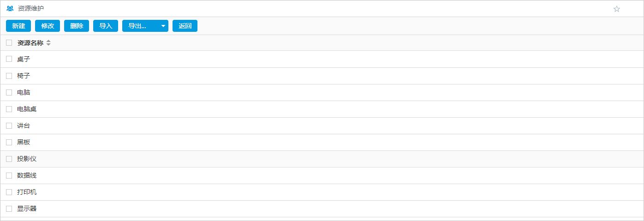This screenshot has height=221, width=644.
Task: Open the 导入 function
Action: coord(106,26)
